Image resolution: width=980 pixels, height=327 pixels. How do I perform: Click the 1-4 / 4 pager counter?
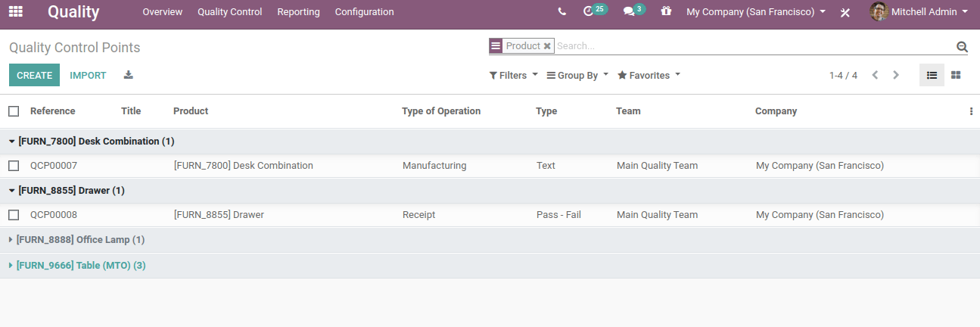[x=843, y=76]
